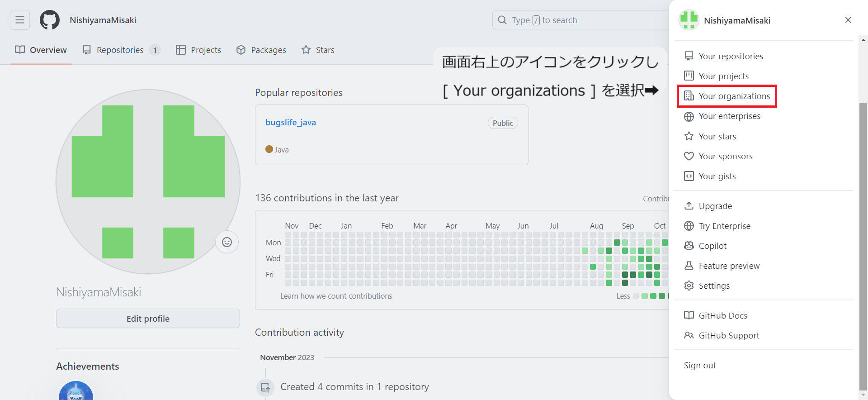Click the 136 contributions heading
Viewport: 868px width, 400px height.
tap(327, 198)
